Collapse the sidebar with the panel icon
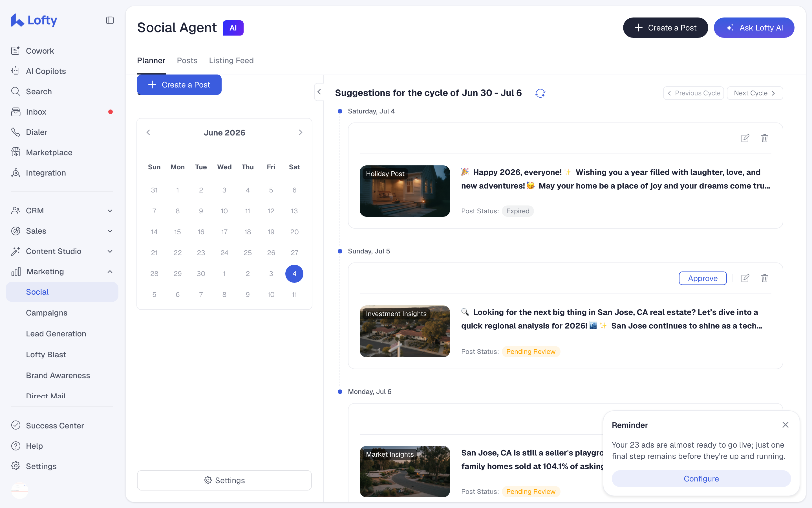Viewport: 812px width, 508px height. point(110,21)
